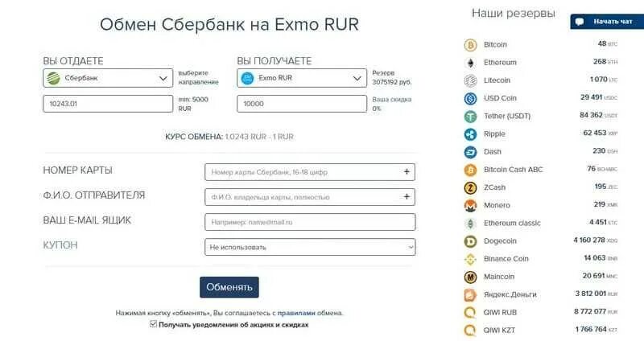Viewport: 644px width, 341px height.
Task: Click the Ripple reserve label
Action: 494,134
